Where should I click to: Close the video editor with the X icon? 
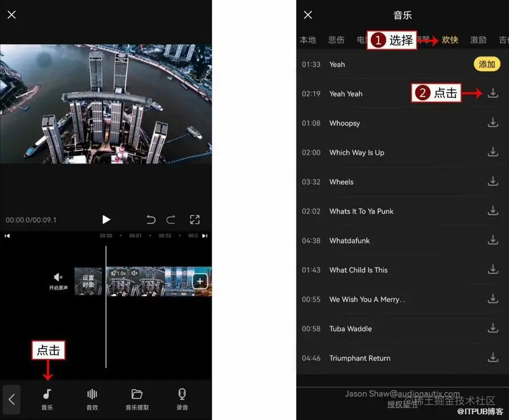11,15
